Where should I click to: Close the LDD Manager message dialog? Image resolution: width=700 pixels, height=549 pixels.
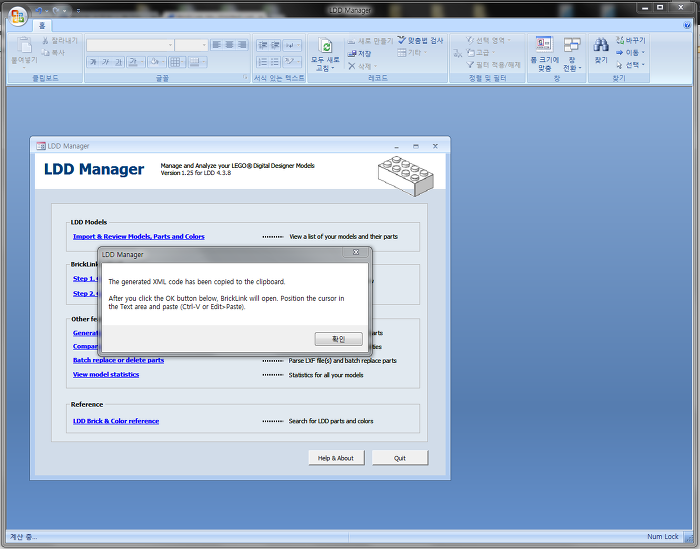tap(356, 252)
